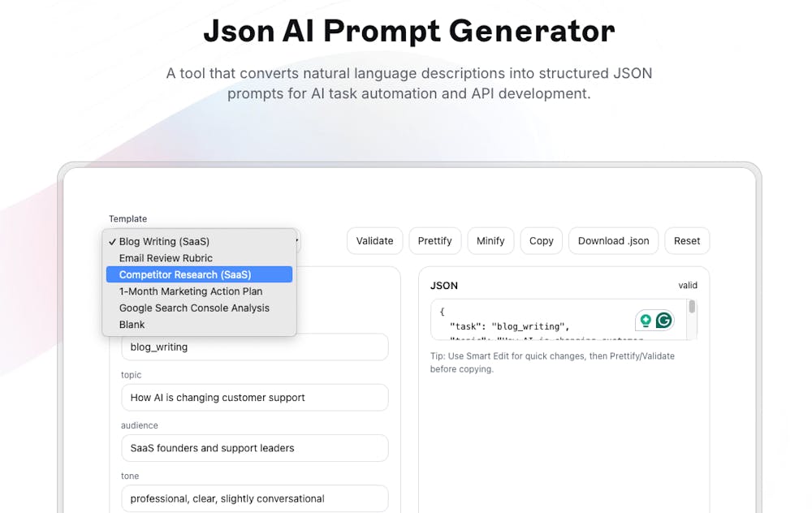Download the .json file
Viewport: 812px width, 513px height.
click(x=613, y=240)
